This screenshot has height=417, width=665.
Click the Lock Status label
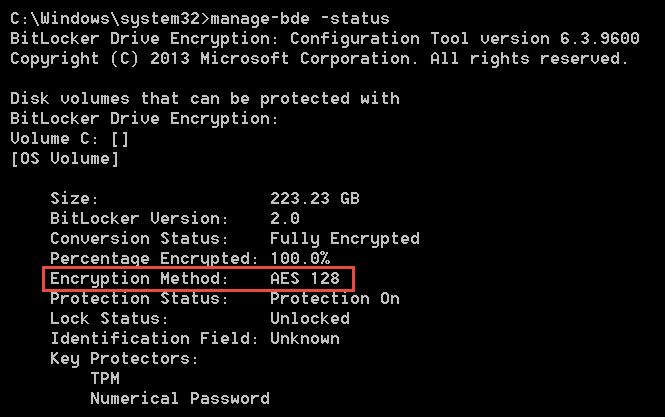(x=109, y=319)
